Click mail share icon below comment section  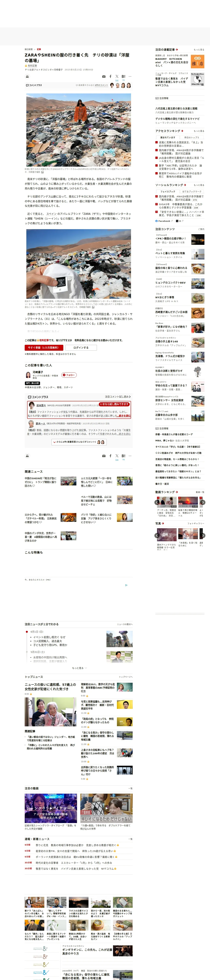pyautogui.click(x=104, y=456)
